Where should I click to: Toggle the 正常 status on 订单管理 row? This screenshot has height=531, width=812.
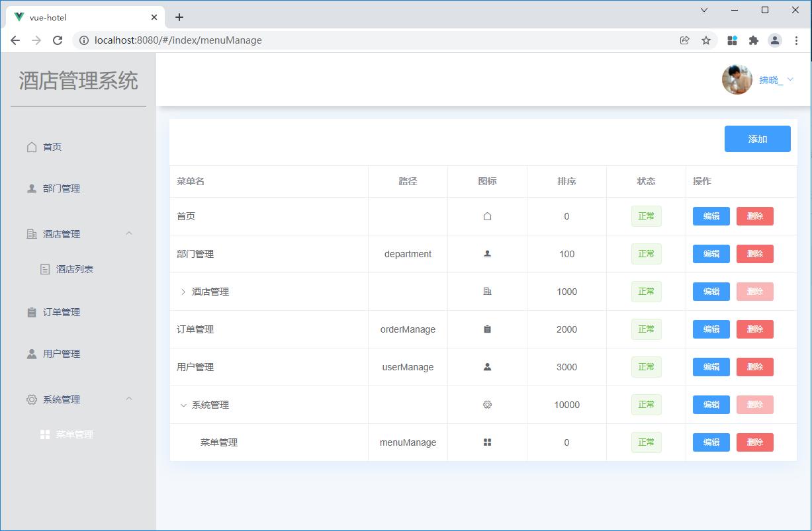pos(645,329)
